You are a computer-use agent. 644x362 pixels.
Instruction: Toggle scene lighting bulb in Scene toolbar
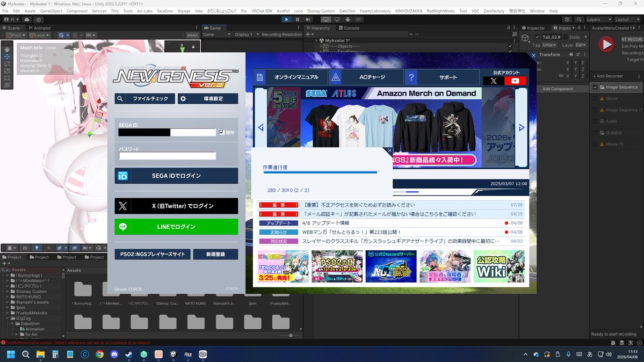pos(37,248)
